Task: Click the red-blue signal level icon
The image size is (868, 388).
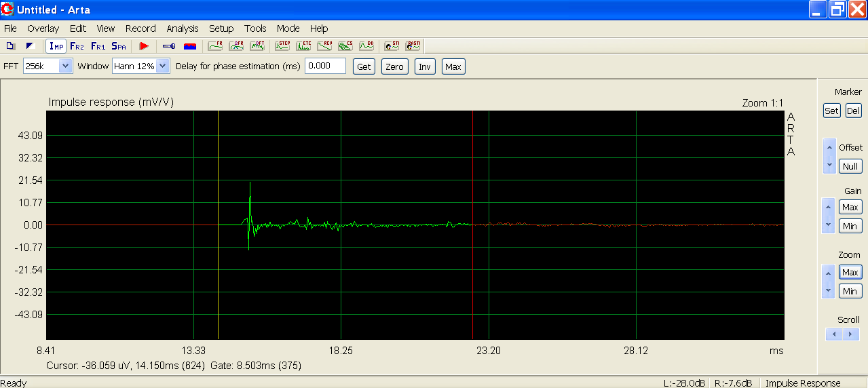Action: (x=190, y=46)
